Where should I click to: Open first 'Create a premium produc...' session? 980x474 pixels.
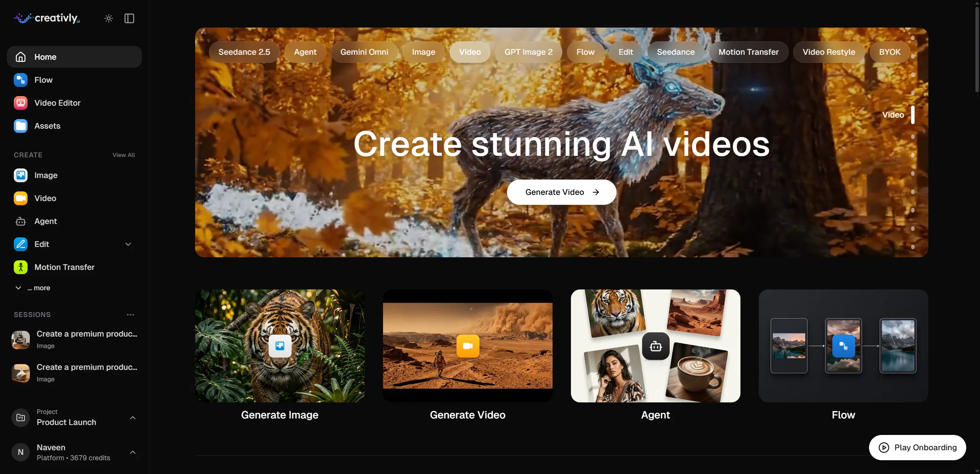74,339
